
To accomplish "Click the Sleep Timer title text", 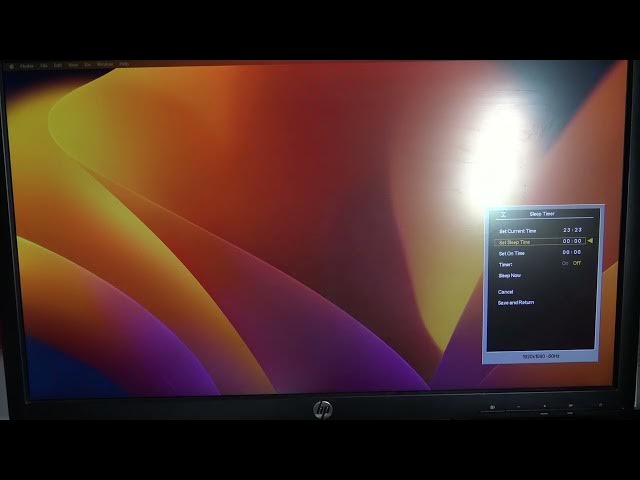I will tap(542, 214).
